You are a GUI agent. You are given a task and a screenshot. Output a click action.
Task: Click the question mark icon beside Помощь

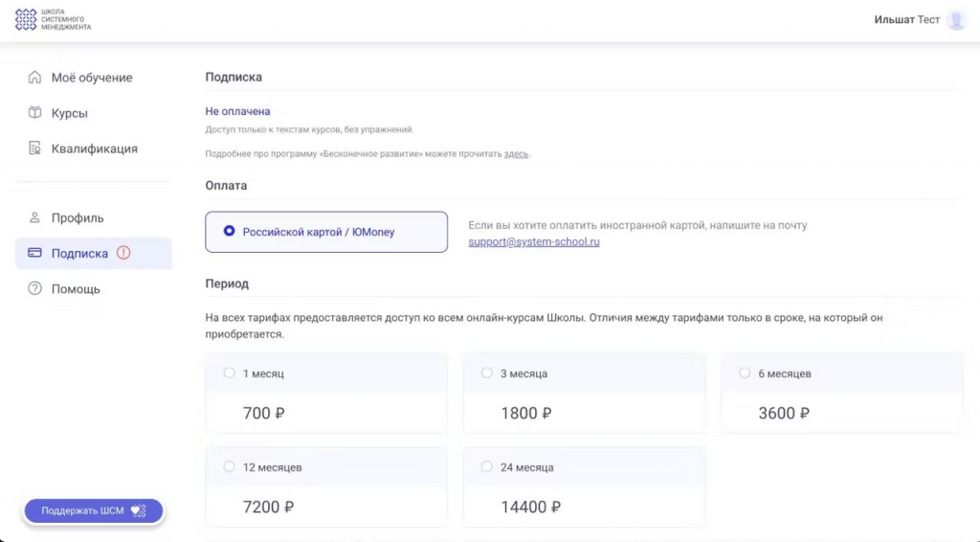[35, 288]
